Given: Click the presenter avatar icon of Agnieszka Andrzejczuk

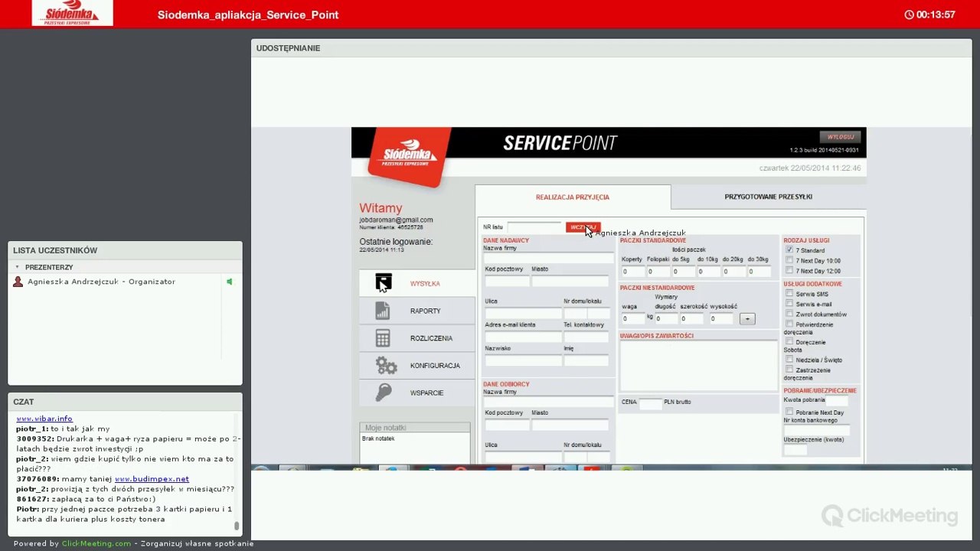Looking at the screenshot, I should point(18,282).
